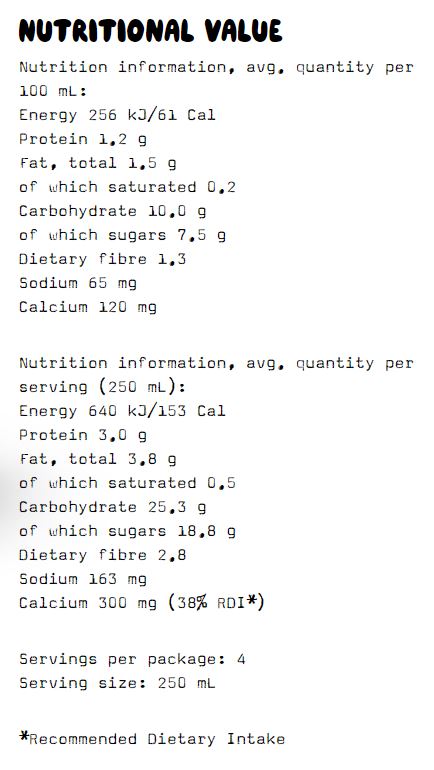Click the saturated 0.2 line
This screenshot has width=434, height=770.
127,187
